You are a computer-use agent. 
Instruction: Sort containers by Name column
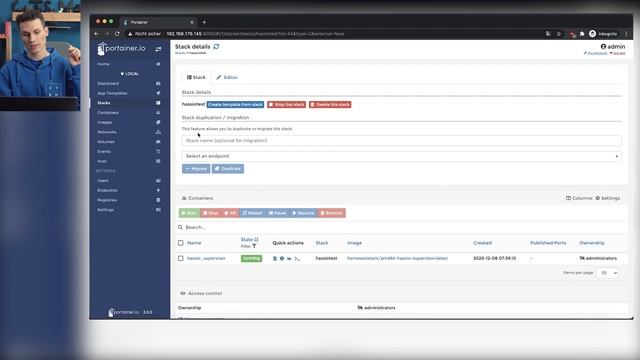(x=194, y=243)
